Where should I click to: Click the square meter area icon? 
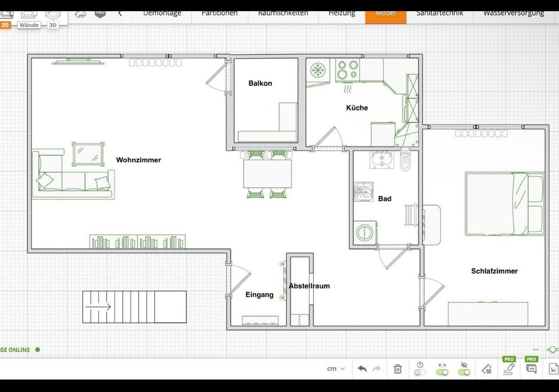coord(80,13)
